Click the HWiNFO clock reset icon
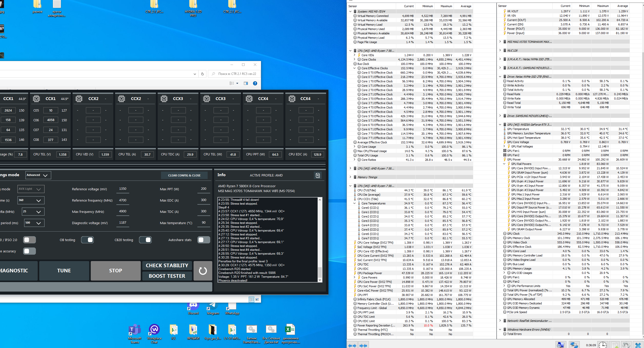 (x=602, y=345)
